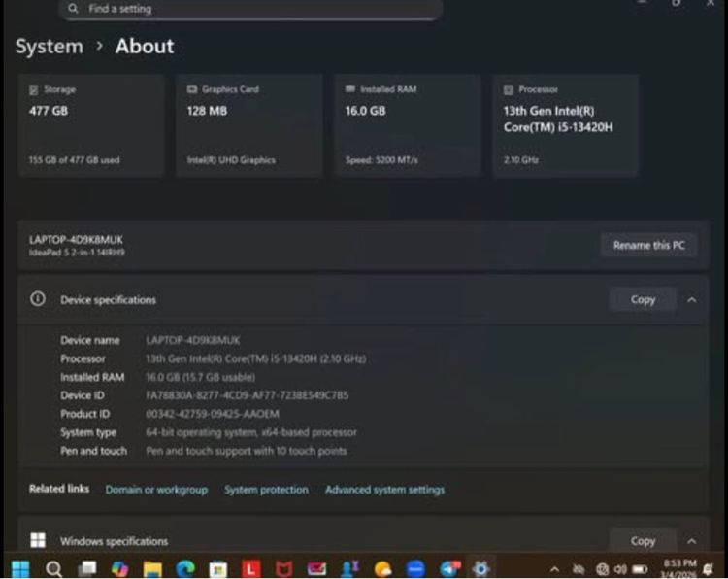Select 'Speed: 5200 MT/s' text
The height and width of the screenshot is (579, 728).
coord(381,160)
